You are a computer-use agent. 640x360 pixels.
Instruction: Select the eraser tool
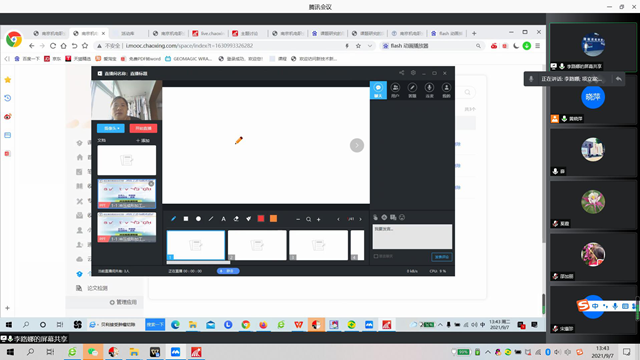pyautogui.click(x=236, y=219)
